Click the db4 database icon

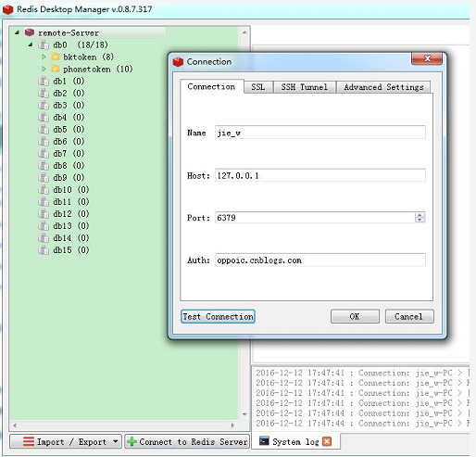44,118
